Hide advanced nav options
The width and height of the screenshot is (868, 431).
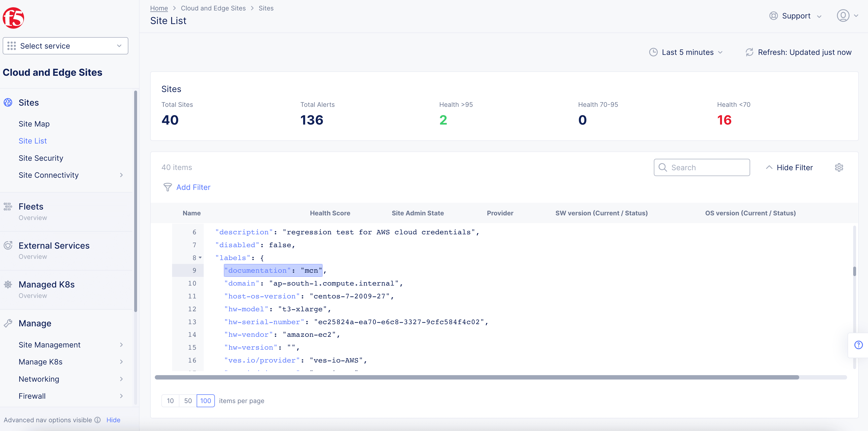113,420
